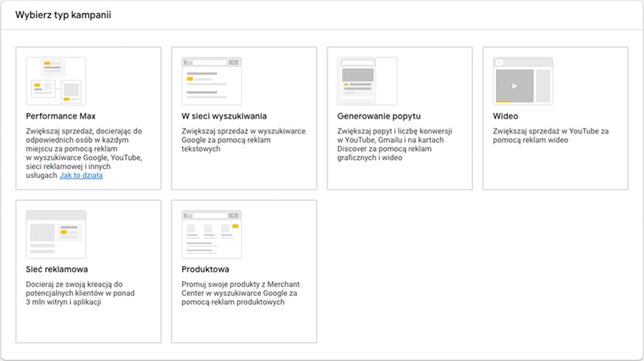Choose the Performance Max title
The height and width of the screenshot is (361, 644).
tap(61, 116)
